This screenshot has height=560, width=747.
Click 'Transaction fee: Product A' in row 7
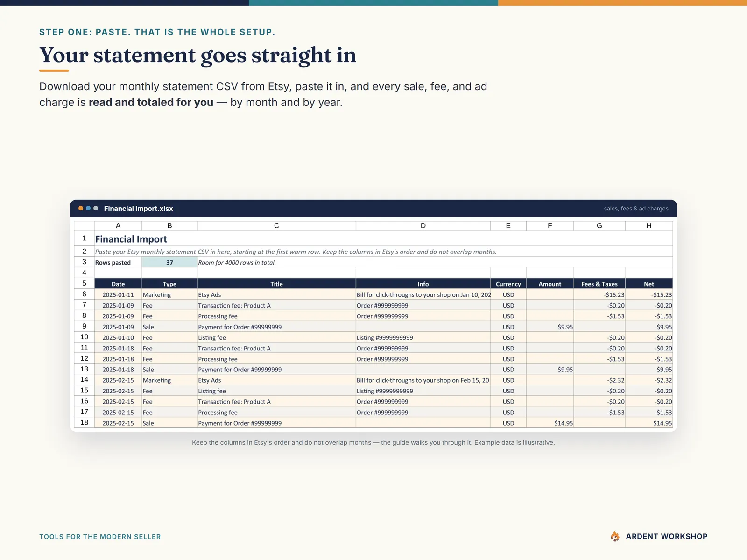276,305
